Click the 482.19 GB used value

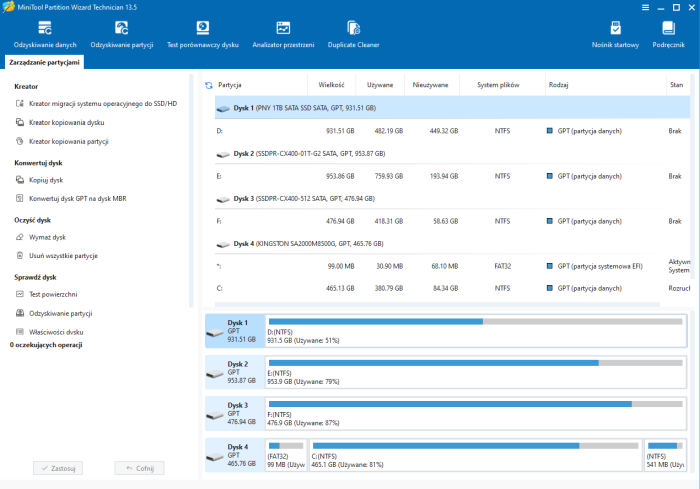click(x=389, y=131)
